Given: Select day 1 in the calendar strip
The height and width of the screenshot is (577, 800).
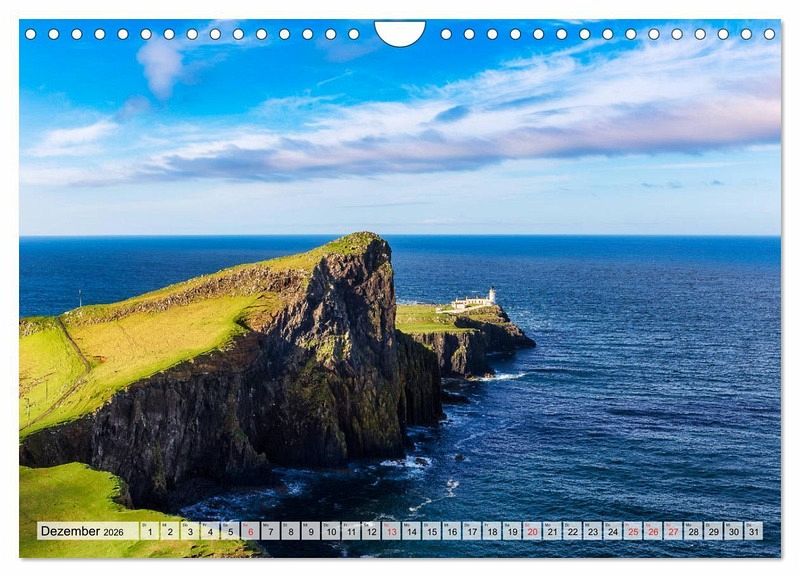Looking at the screenshot, I should click(149, 532).
